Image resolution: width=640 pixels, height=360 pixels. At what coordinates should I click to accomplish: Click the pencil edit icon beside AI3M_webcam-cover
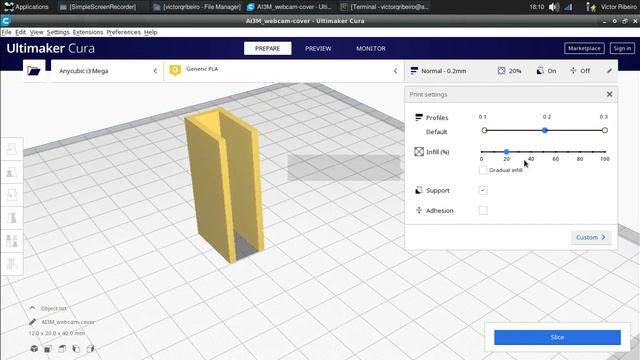pos(33,322)
